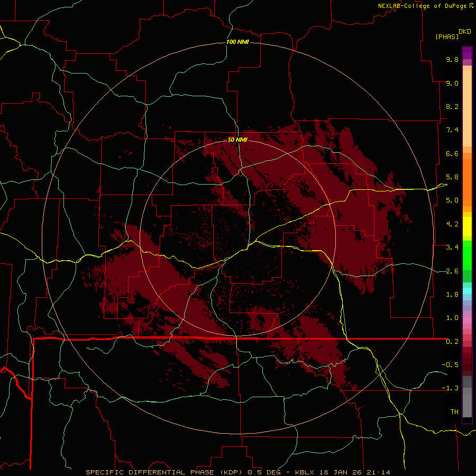
Task: Pick the pink segment of the color bar
Action: (x=467, y=321)
